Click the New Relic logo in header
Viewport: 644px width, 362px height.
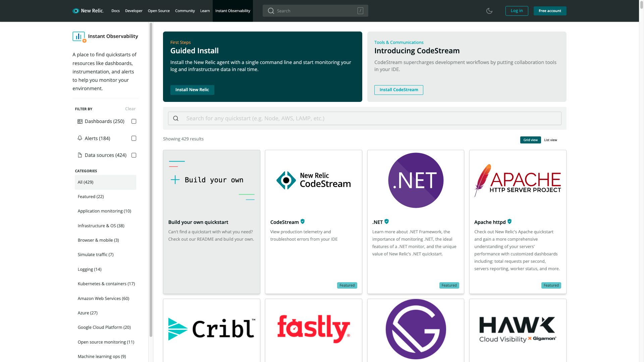click(x=88, y=11)
